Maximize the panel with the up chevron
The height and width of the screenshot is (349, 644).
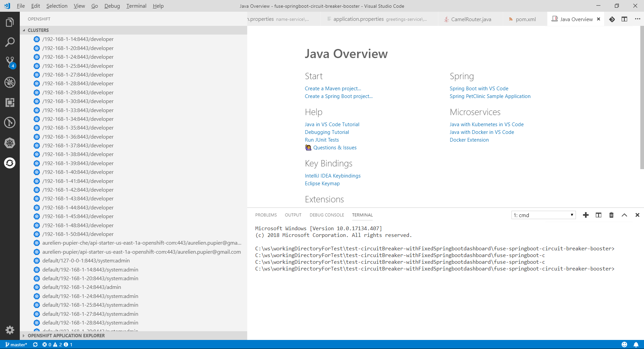coord(624,215)
